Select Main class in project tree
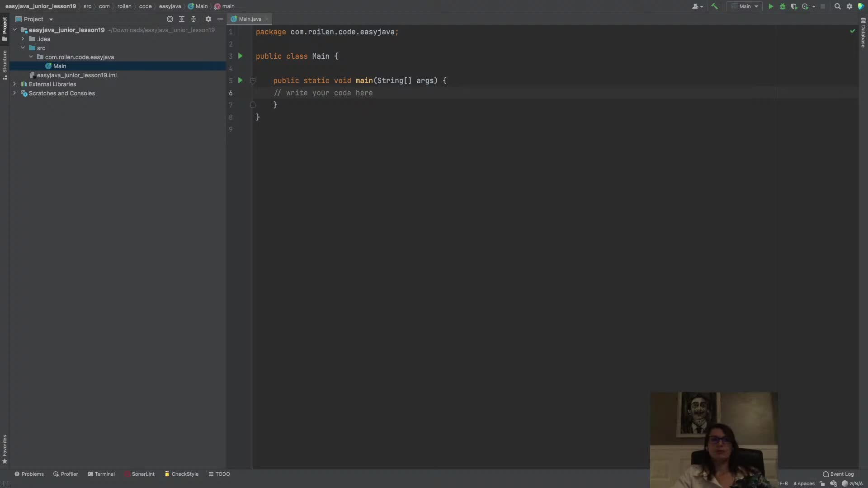The width and height of the screenshot is (868, 488). pyautogui.click(x=59, y=66)
